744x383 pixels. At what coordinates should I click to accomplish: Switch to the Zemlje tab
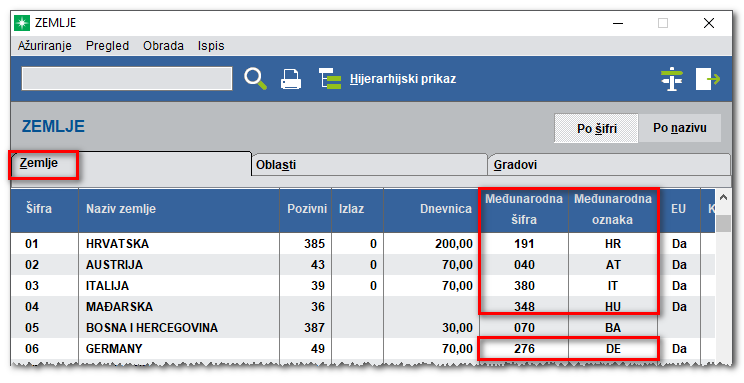pos(131,164)
